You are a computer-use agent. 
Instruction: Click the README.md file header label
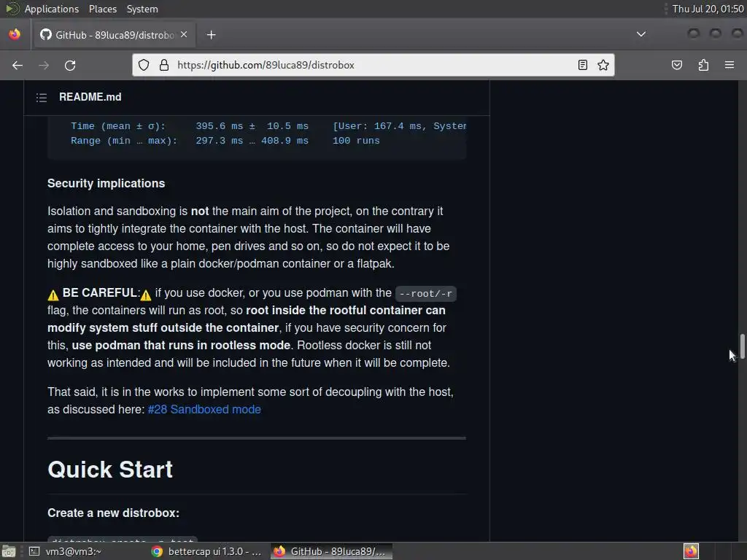pyautogui.click(x=90, y=97)
